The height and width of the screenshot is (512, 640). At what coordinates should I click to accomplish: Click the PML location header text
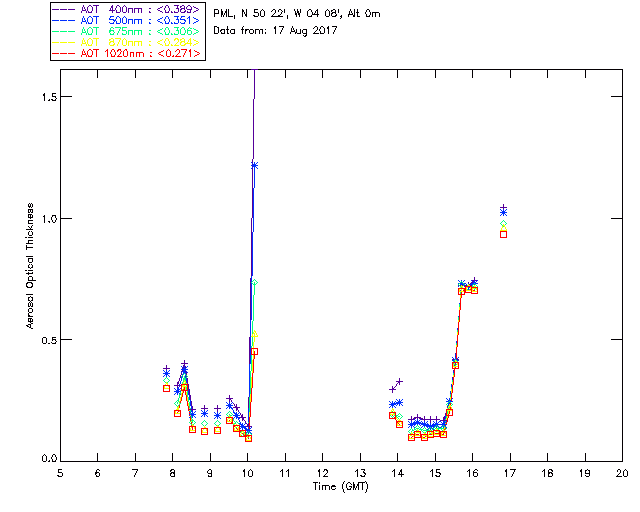pyautogui.click(x=297, y=13)
